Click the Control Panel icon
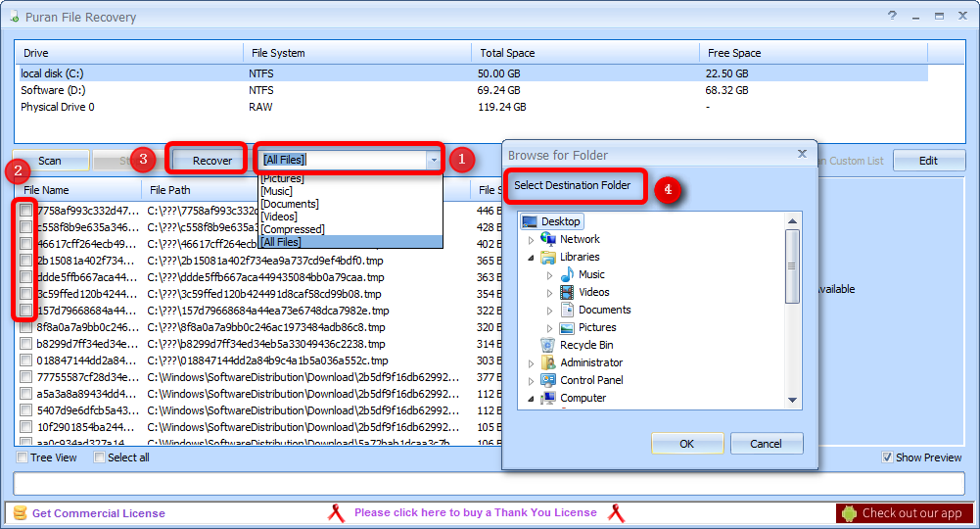The width and height of the screenshot is (980, 529). (x=548, y=380)
